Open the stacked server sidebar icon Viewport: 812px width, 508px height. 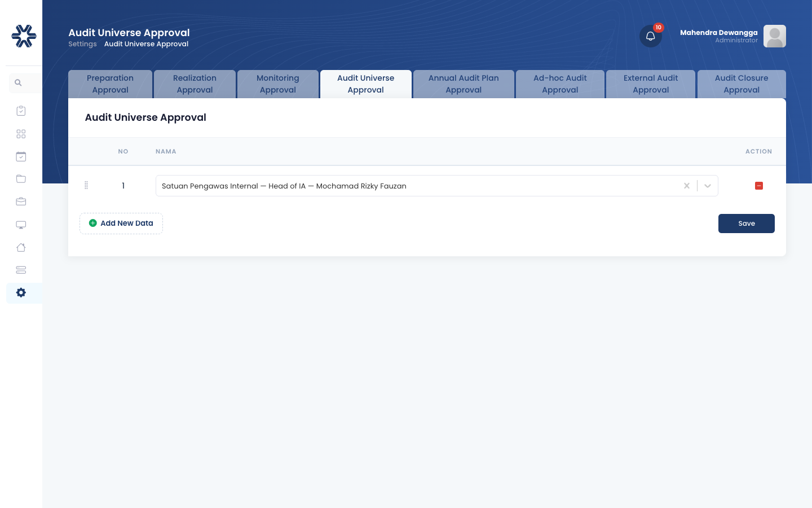(x=21, y=270)
